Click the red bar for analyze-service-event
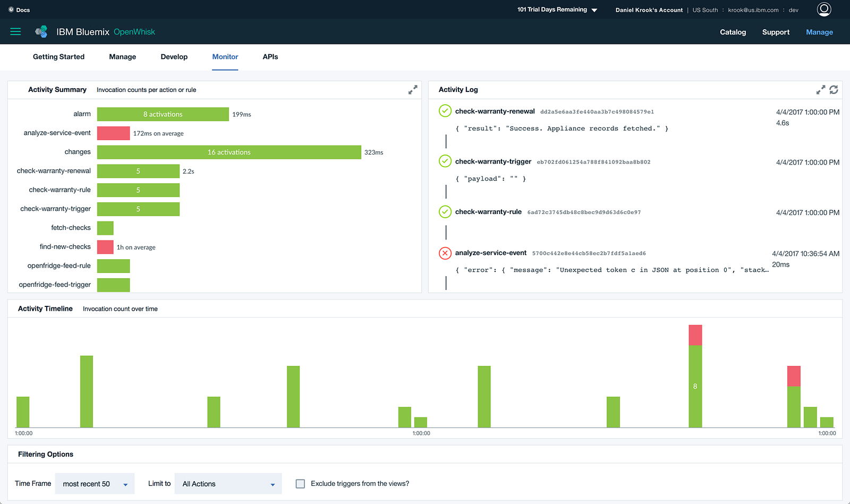 click(114, 133)
